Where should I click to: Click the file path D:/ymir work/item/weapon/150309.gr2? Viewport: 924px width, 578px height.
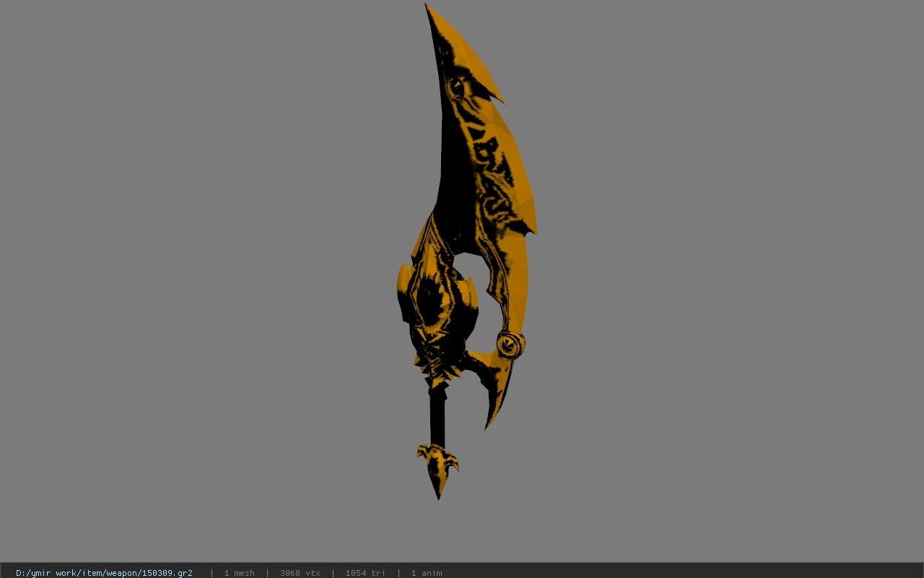coord(104,573)
